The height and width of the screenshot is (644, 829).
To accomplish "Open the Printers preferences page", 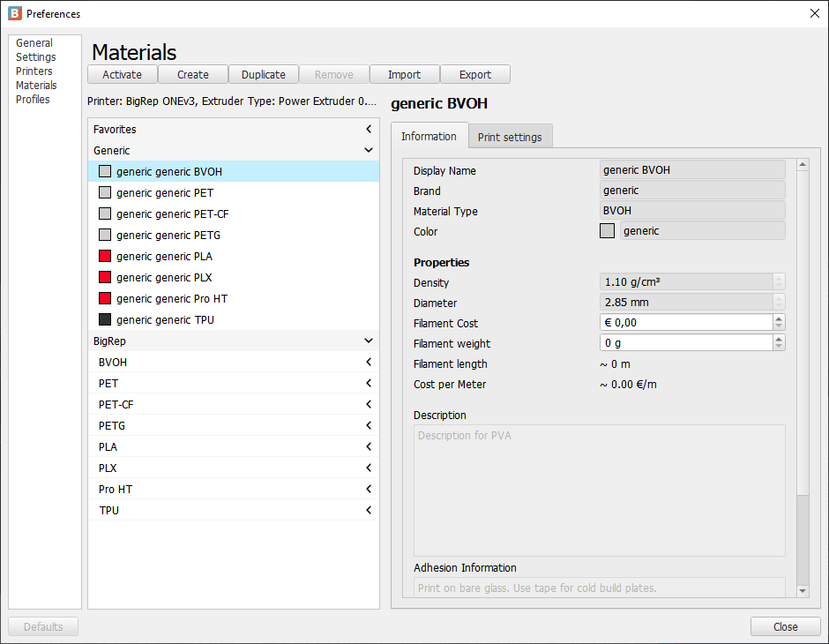I will coord(34,71).
